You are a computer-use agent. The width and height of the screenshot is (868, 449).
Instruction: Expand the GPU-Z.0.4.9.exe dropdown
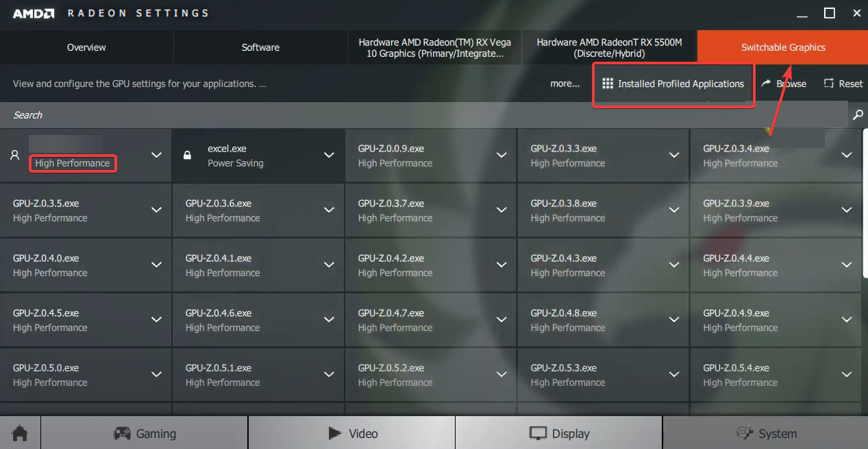click(x=847, y=319)
